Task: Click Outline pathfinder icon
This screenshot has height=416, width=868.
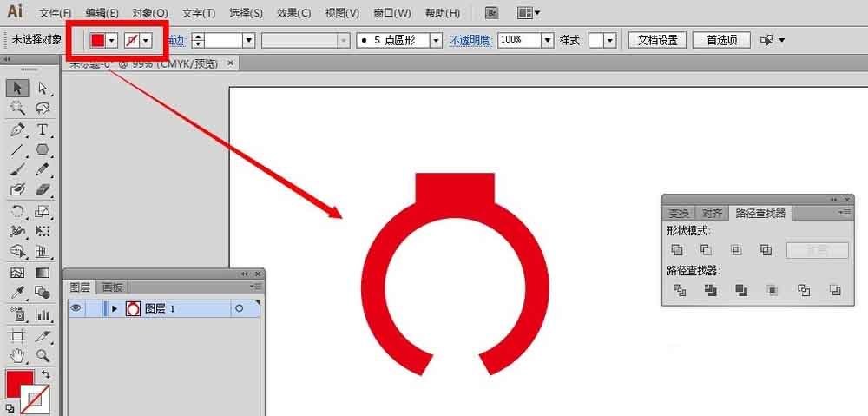Action: (804, 290)
